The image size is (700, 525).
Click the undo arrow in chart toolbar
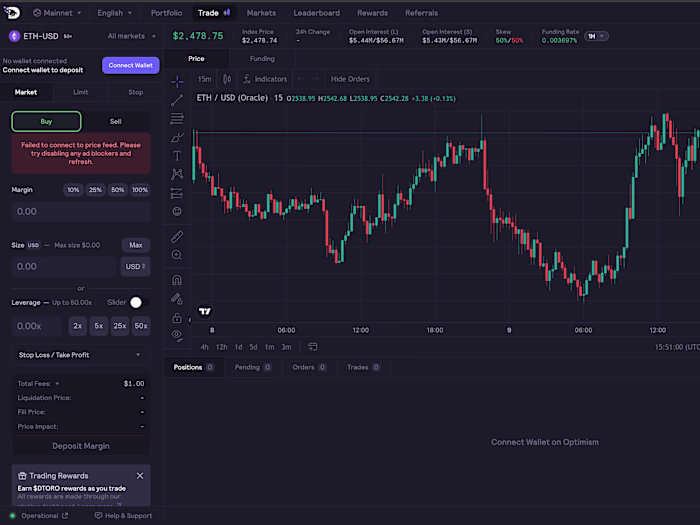[x=301, y=79]
